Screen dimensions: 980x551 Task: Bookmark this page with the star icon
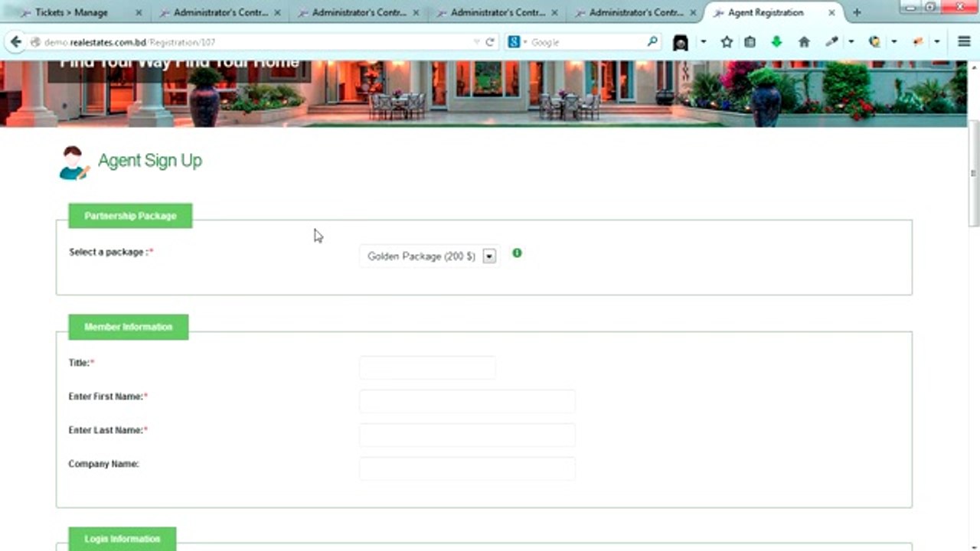(727, 42)
